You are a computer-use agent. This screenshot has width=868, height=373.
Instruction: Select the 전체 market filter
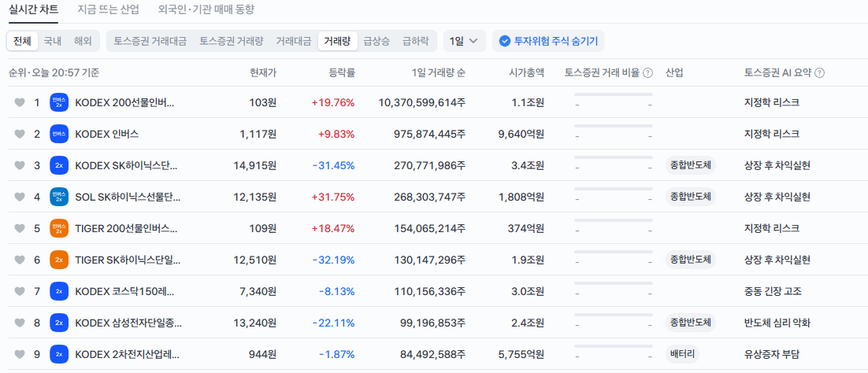(23, 41)
